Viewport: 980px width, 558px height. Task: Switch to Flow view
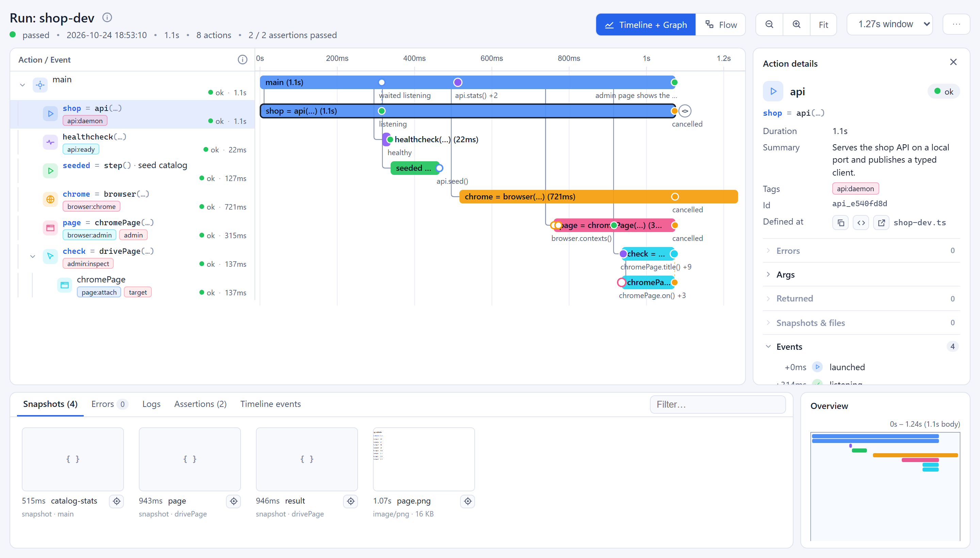coord(720,24)
